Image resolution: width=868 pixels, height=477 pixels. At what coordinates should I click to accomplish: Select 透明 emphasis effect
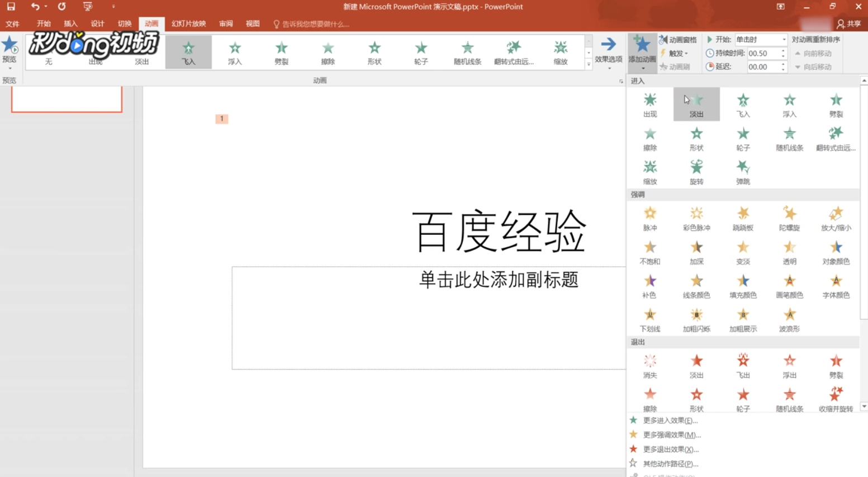point(789,252)
